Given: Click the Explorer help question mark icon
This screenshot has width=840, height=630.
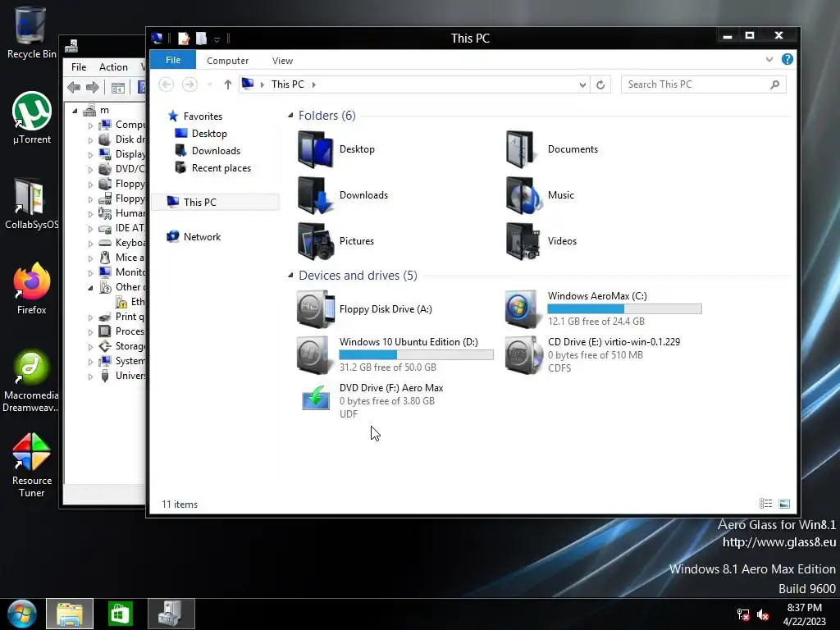Looking at the screenshot, I should point(787,59).
